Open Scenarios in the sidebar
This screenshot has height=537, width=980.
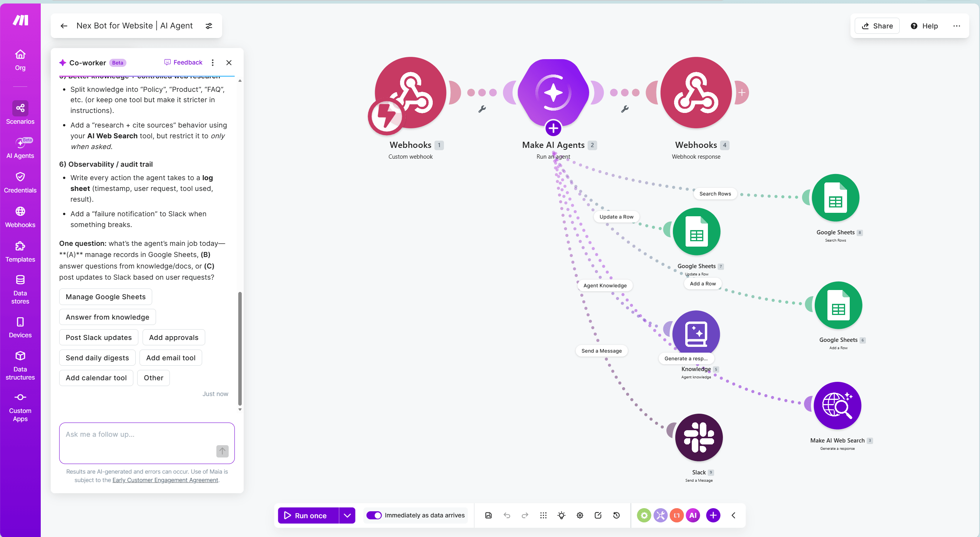point(20,113)
